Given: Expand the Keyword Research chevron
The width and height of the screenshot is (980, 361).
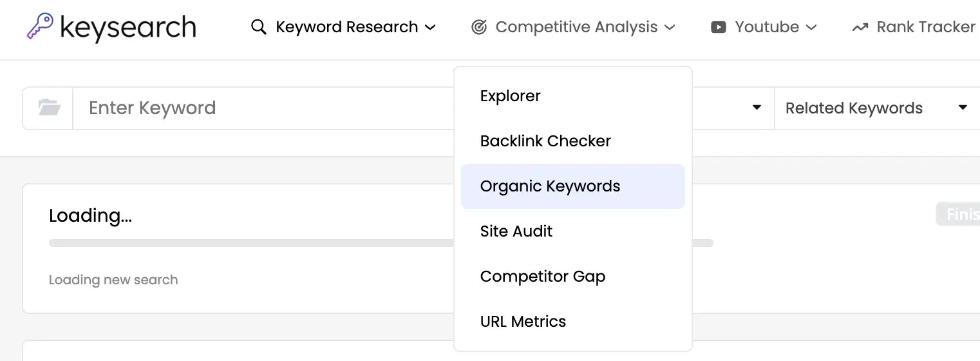Looking at the screenshot, I should 431,27.
